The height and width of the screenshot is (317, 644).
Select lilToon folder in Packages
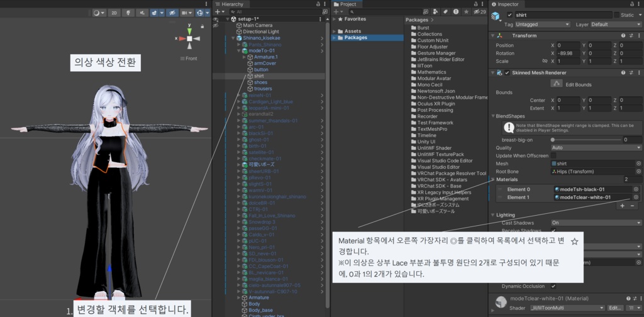pos(426,65)
